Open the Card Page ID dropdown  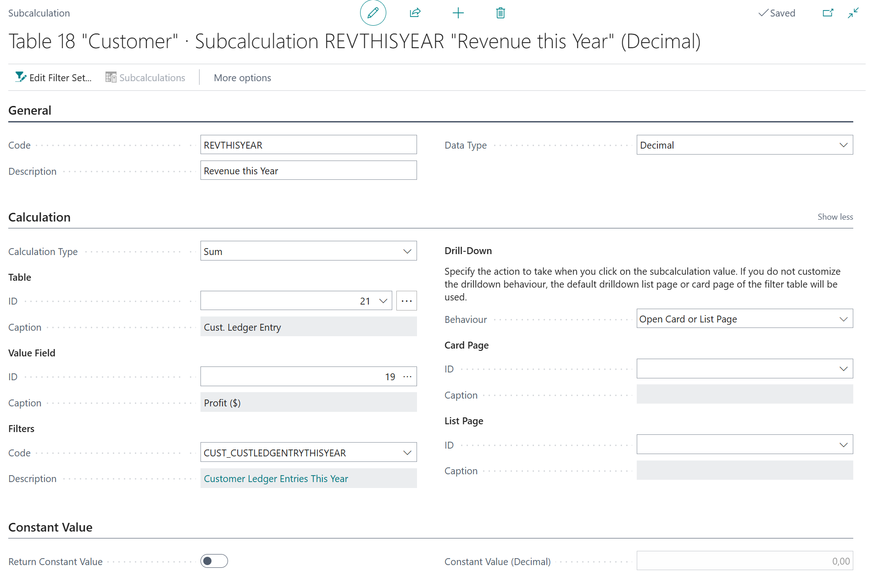pyautogui.click(x=843, y=369)
